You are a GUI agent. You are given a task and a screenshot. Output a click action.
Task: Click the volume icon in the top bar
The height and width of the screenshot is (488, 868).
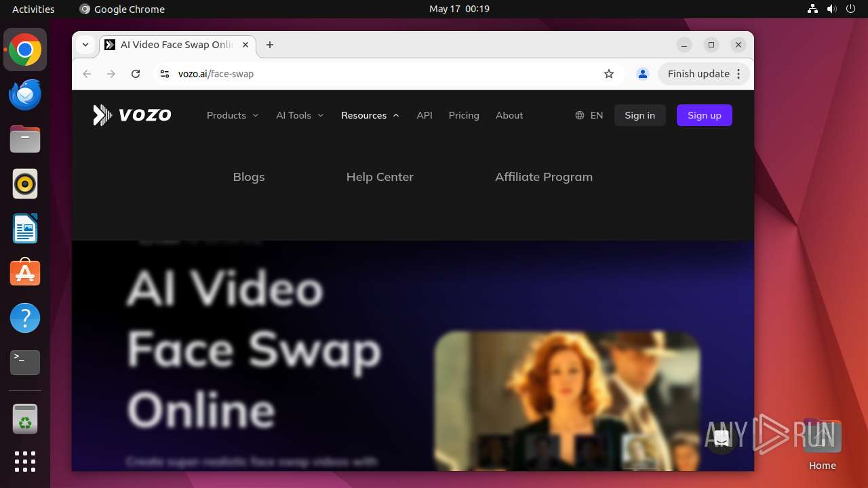coord(833,9)
